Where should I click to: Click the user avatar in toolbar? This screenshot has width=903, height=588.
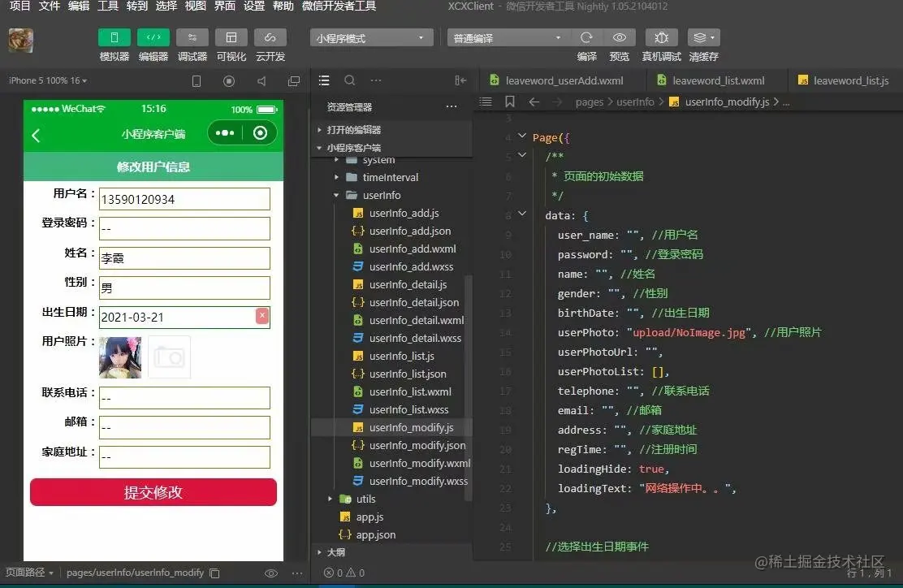[21, 41]
